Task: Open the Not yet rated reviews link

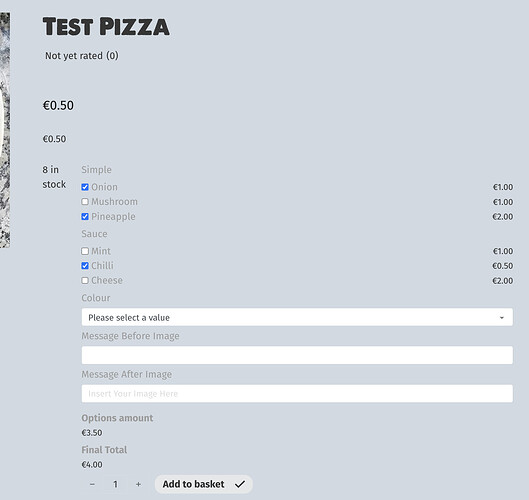Action: click(82, 56)
